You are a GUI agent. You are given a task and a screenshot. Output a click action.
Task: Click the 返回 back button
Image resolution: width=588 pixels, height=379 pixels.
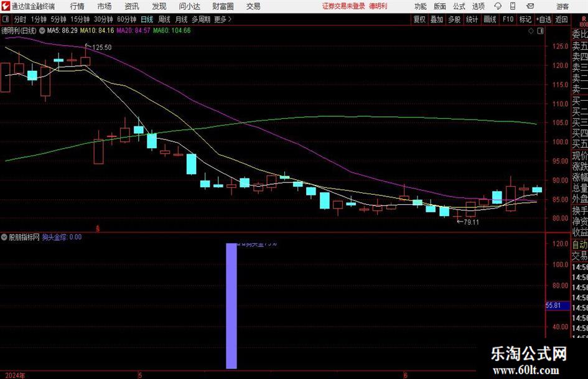tap(561, 19)
